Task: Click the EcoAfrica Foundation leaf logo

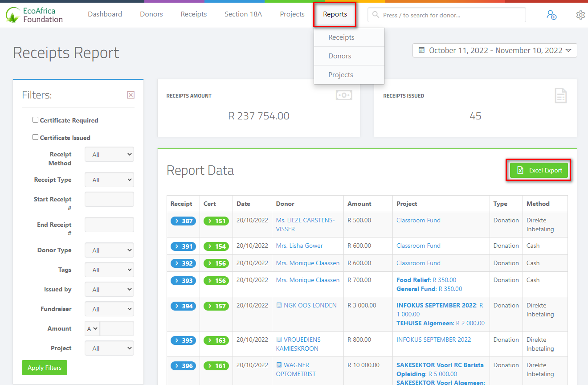Action: point(12,14)
